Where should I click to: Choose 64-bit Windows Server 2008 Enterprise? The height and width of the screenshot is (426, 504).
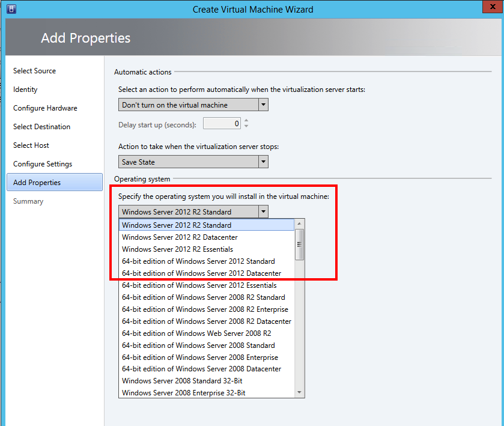point(207,357)
